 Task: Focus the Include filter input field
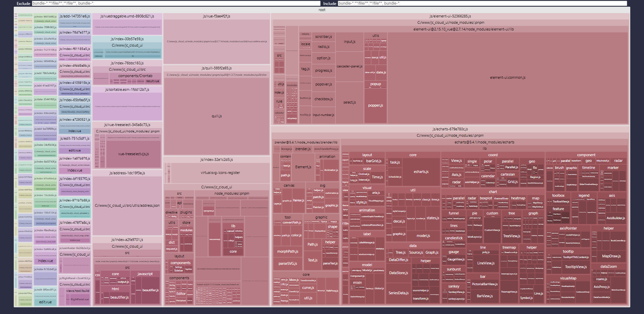point(482,3)
